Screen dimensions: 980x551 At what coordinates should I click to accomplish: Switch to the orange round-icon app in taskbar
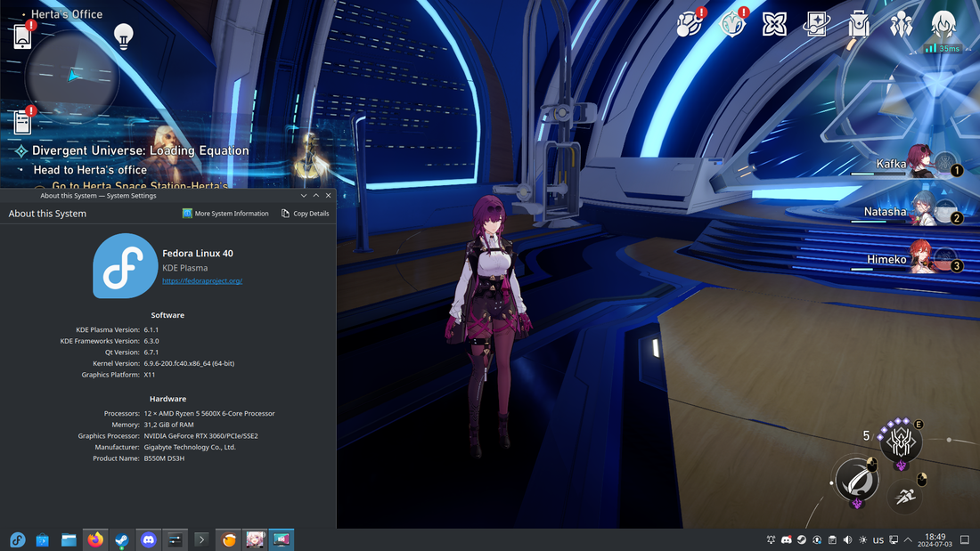click(x=229, y=539)
